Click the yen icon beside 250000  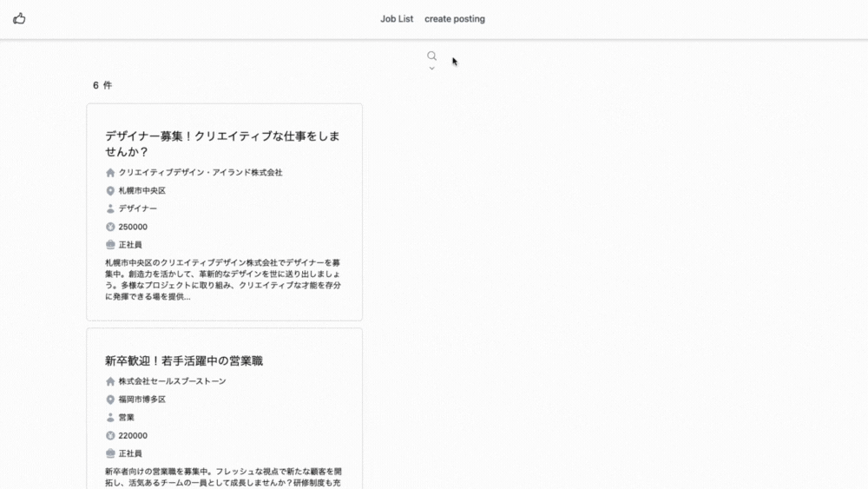coord(110,227)
